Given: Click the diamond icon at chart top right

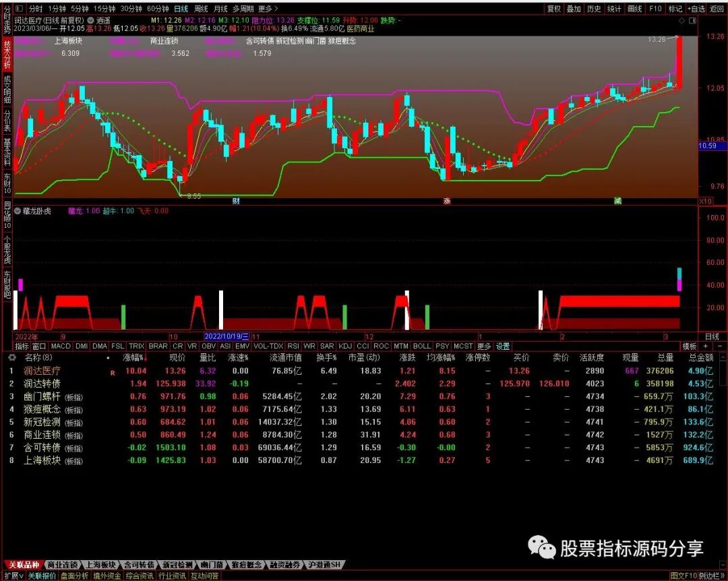Looking at the screenshot, I should click(681, 20).
